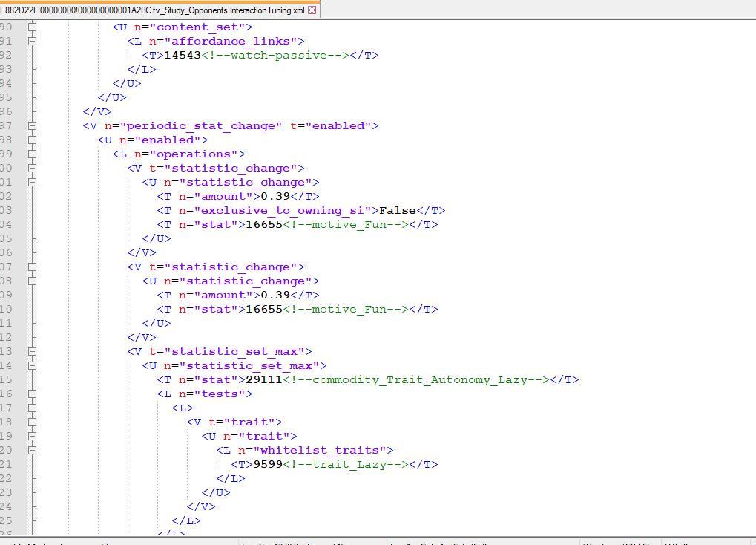Click the stat value 29111
Screen dimensions: 756x545
click(x=263, y=380)
